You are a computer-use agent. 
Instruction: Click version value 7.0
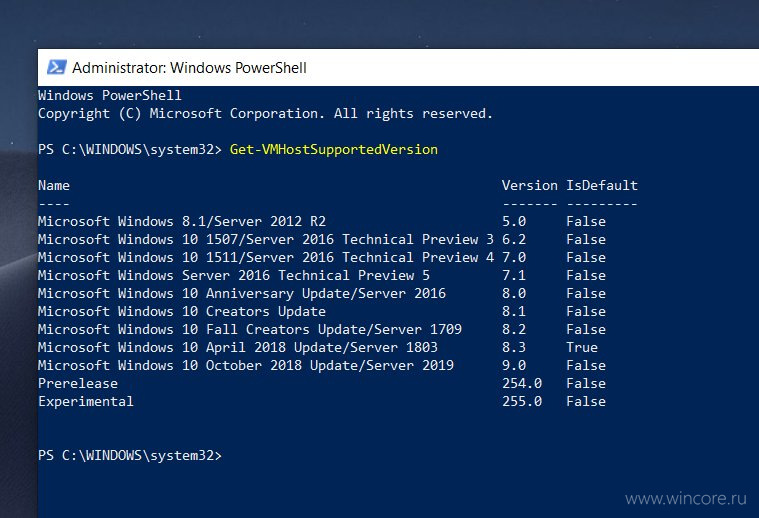(514, 257)
